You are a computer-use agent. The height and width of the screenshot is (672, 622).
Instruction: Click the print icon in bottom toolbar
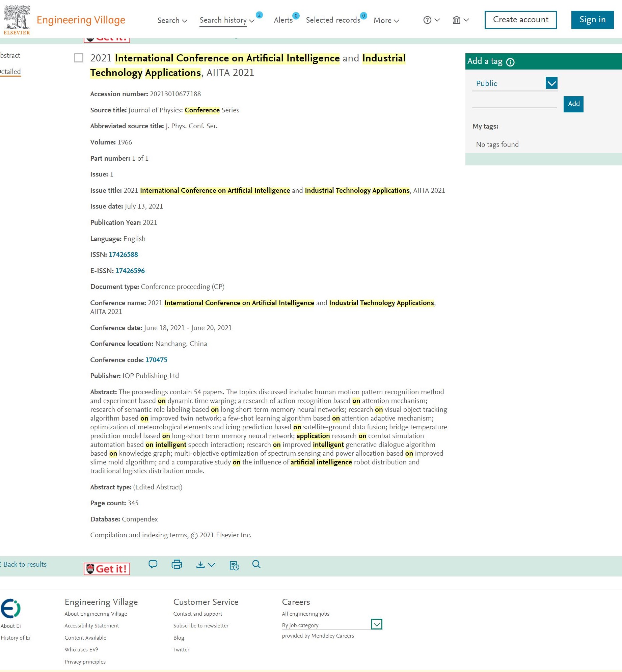pyautogui.click(x=177, y=564)
